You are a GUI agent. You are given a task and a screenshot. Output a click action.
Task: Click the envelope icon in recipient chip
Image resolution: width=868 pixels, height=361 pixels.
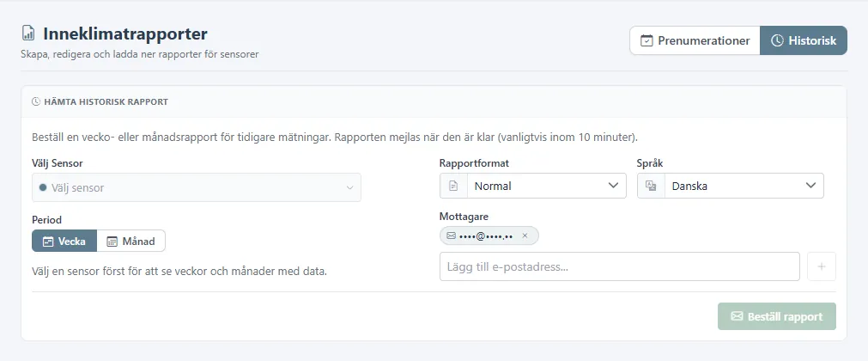451,236
